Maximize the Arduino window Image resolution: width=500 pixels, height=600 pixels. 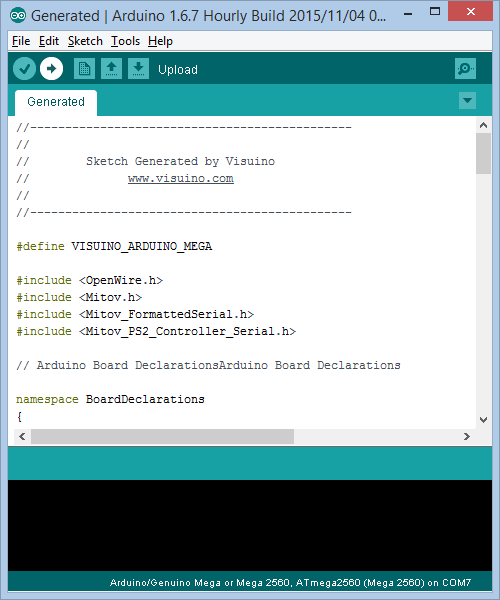click(435, 12)
